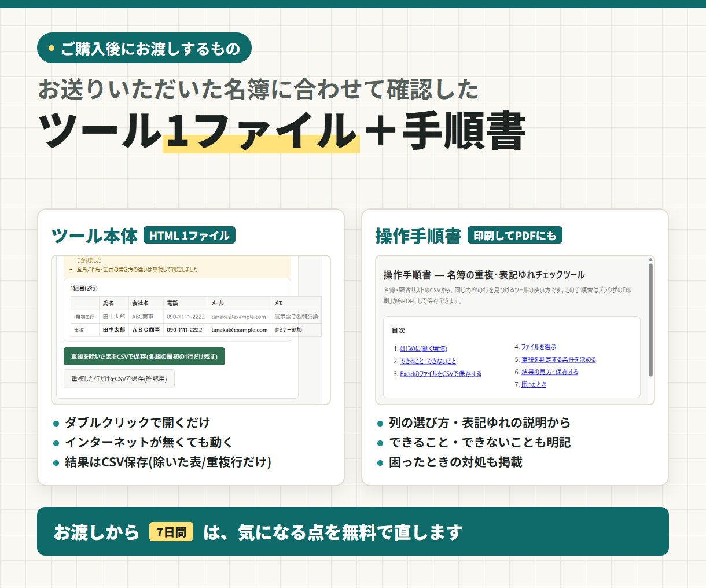Click the yellow 7日間 badge
This screenshot has height=588, width=706.
(171, 532)
